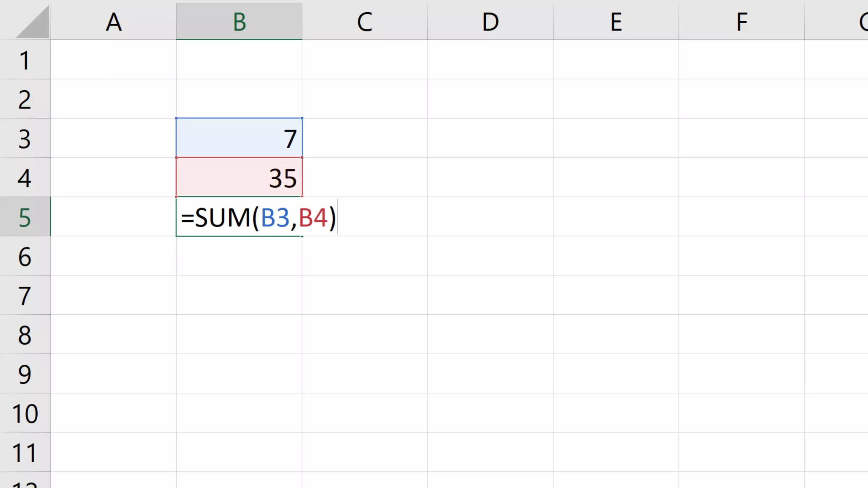The width and height of the screenshot is (868, 488).
Task: Click the Select All corner triangle
Action: [33, 23]
